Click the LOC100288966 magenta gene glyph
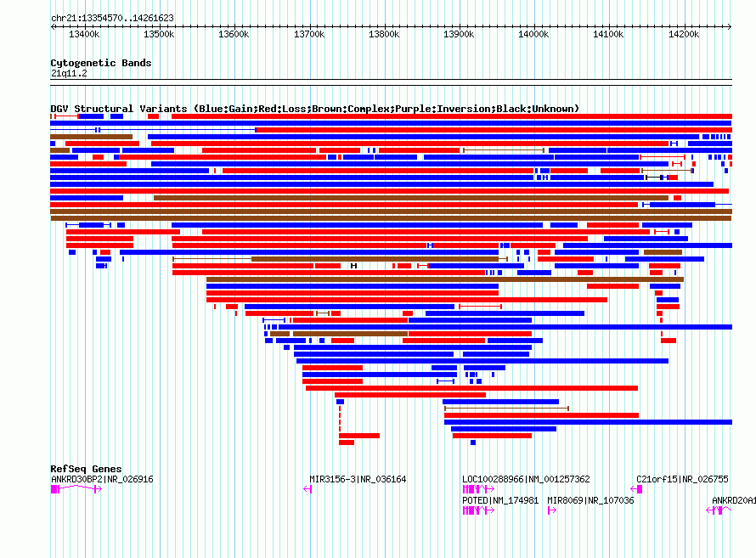 [478, 489]
